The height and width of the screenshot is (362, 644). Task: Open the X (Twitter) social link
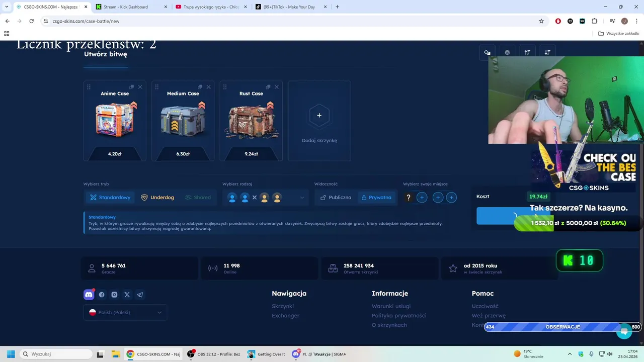(x=127, y=295)
